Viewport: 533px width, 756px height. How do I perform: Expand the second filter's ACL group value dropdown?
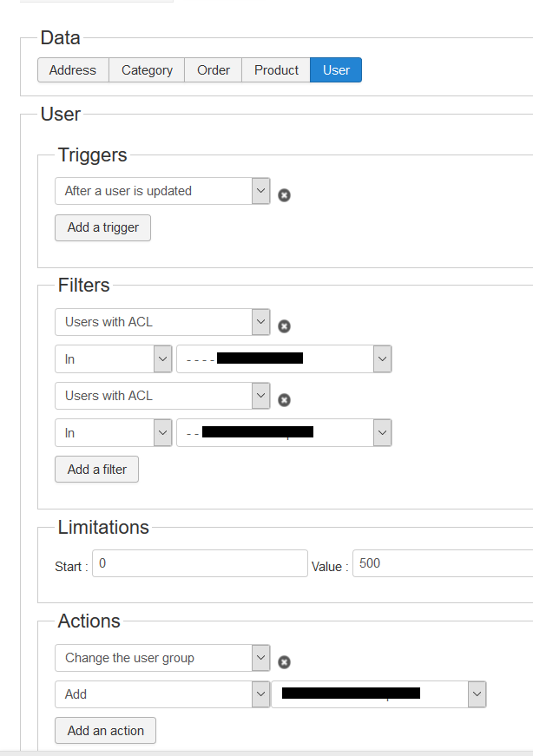[x=284, y=432]
